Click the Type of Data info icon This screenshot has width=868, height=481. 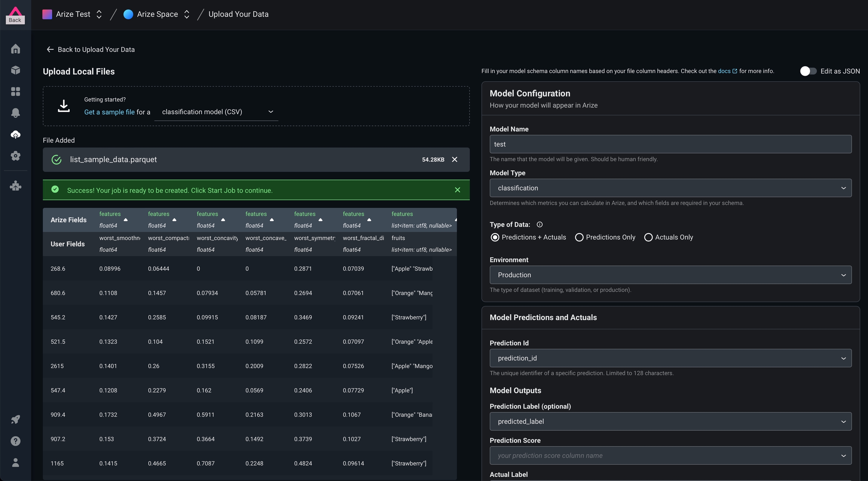tap(539, 224)
